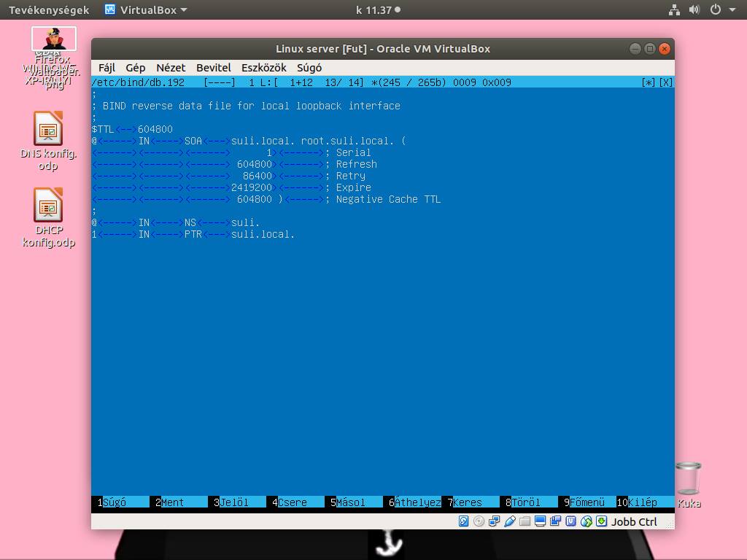Screen dimensions: 747x560
Task: Toggle the [*] indicator in editor header
Action: click(x=648, y=82)
